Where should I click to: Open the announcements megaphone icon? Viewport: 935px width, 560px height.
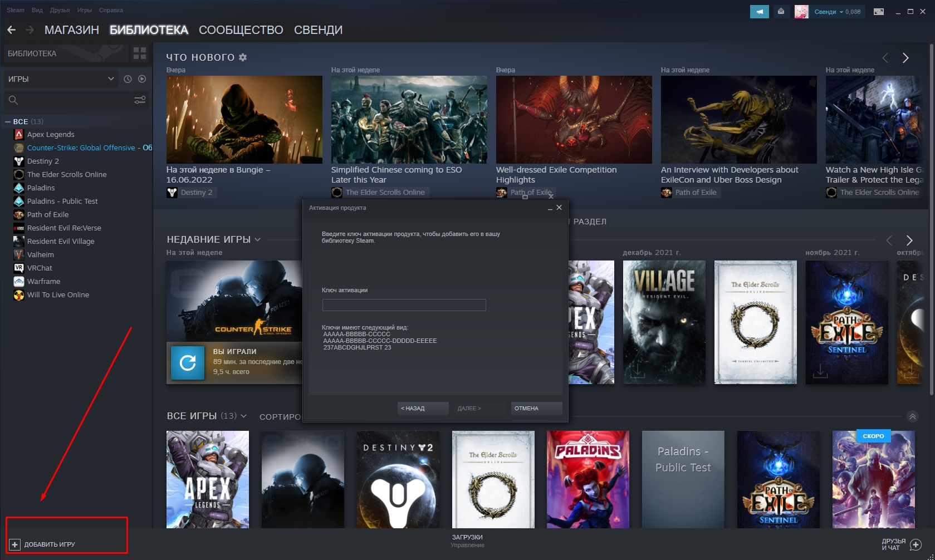[760, 11]
